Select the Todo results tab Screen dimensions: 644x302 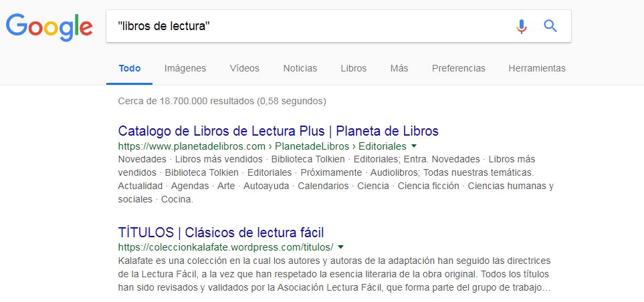point(130,68)
